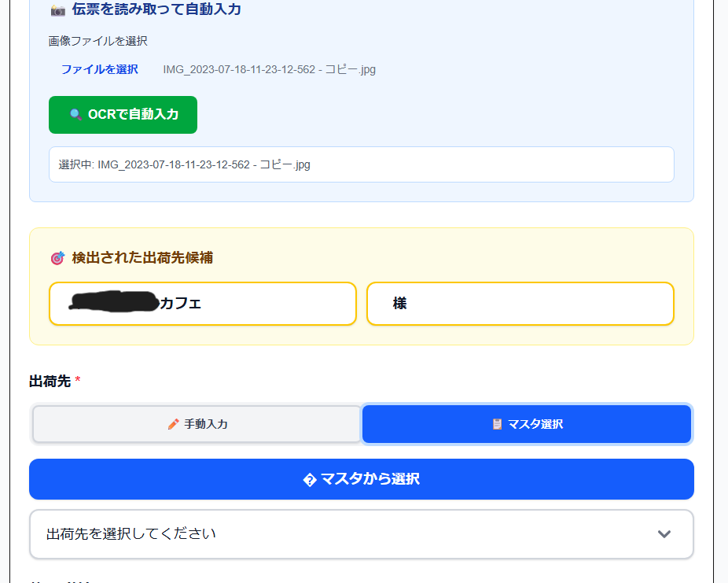The image size is (728, 583).
Task: Click the camera icon beside 伝票を読み取って自動入力
Action: 57,10
